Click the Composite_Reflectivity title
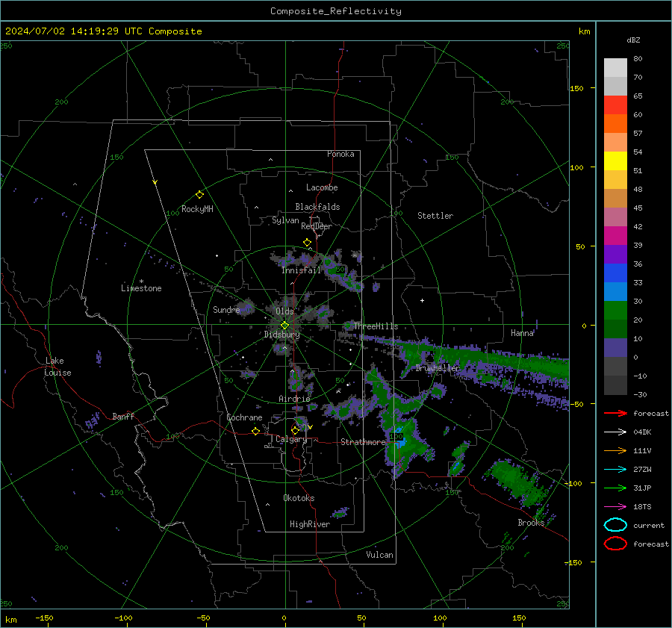The image size is (672, 628). (335, 11)
